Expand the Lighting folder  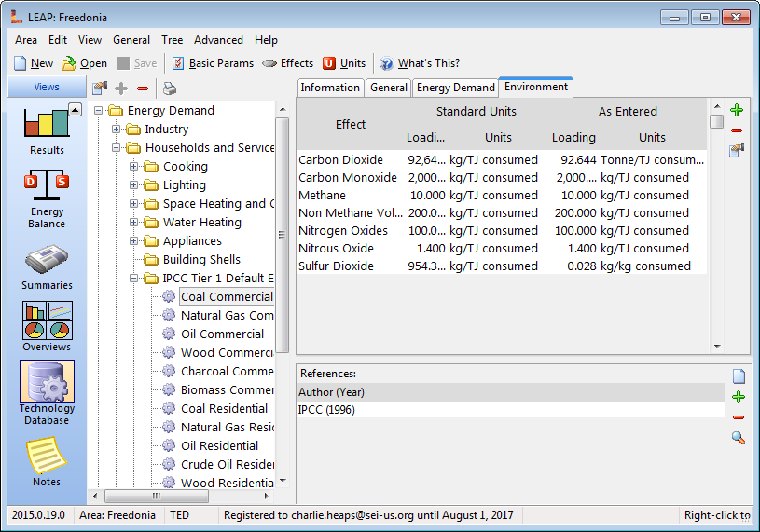[133, 184]
